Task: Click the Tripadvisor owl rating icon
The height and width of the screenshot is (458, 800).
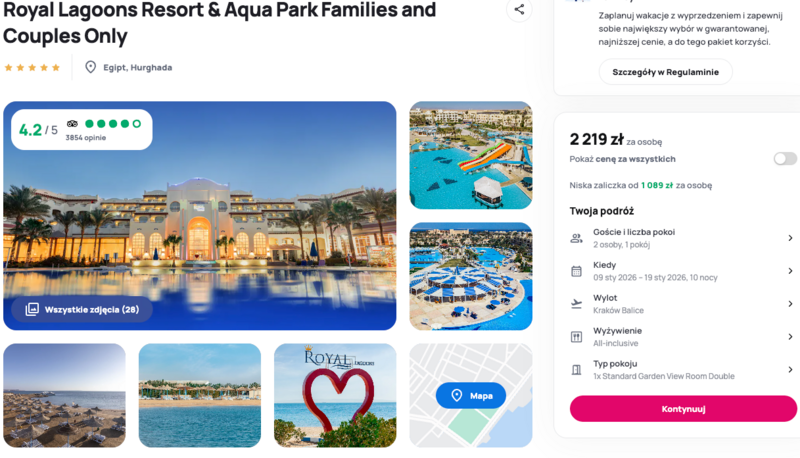Action: coord(72,124)
